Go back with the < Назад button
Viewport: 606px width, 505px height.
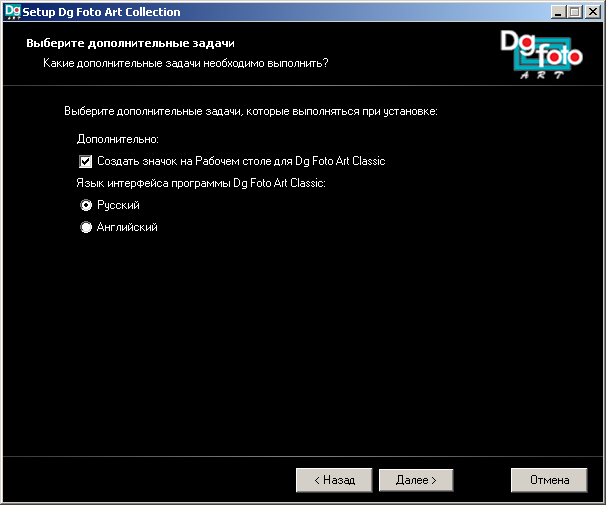pyautogui.click(x=334, y=480)
